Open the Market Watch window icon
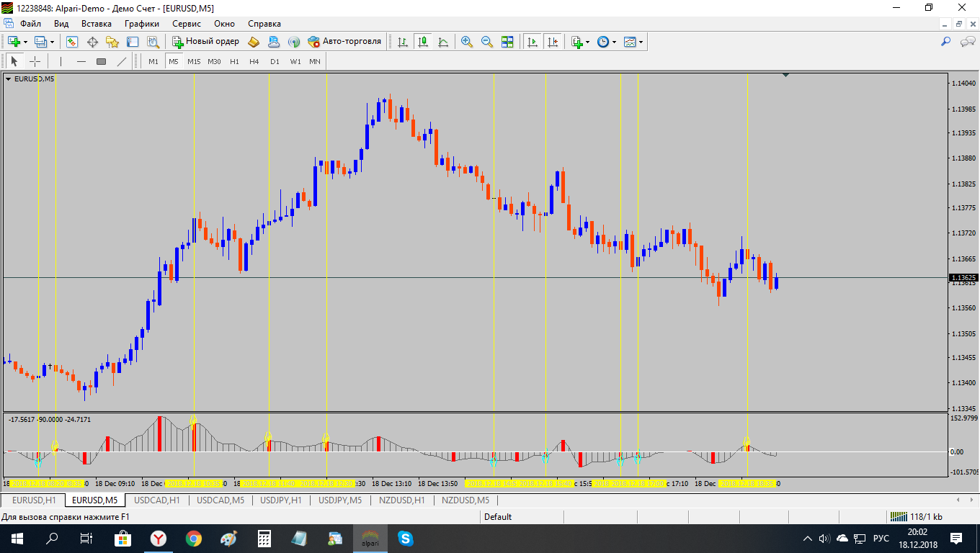Image resolution: width=980 pixels, height=553 pixels. pyautogui.click(x=72, y=42)
